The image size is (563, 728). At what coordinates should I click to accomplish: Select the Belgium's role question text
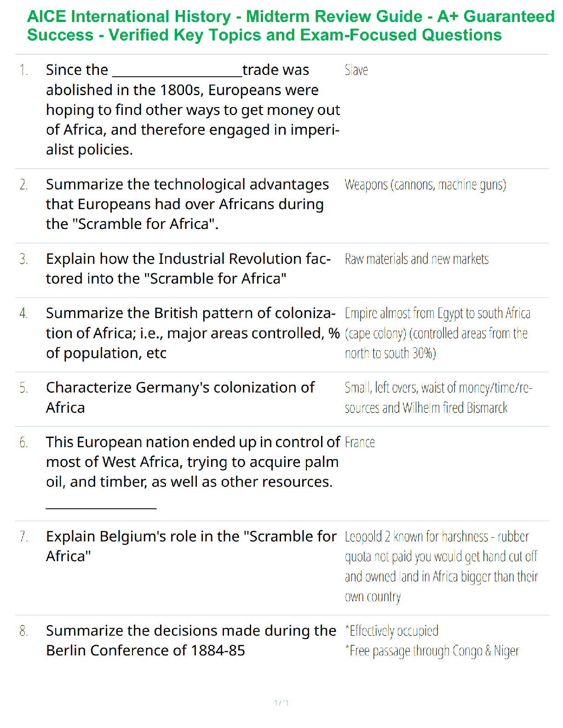[x=191, y=546]
